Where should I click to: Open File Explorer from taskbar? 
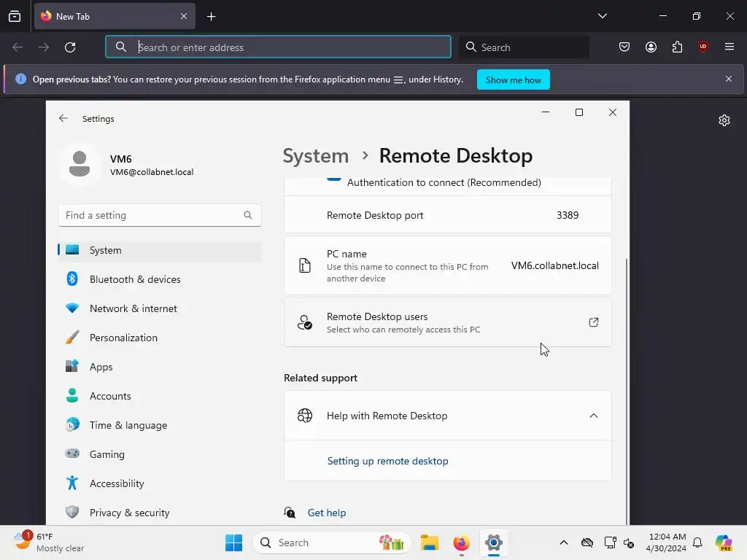click(429, 542)
